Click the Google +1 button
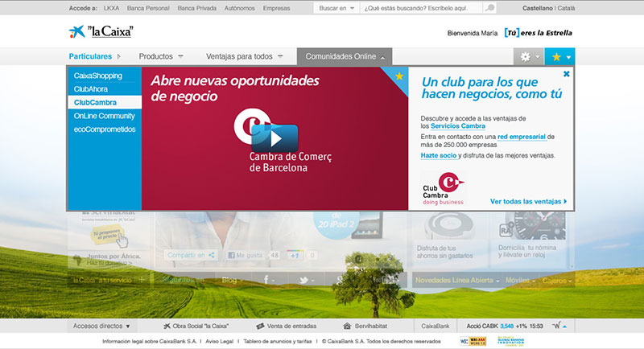The height and width of the screenshot is (349, 644). tap(295, 255)
